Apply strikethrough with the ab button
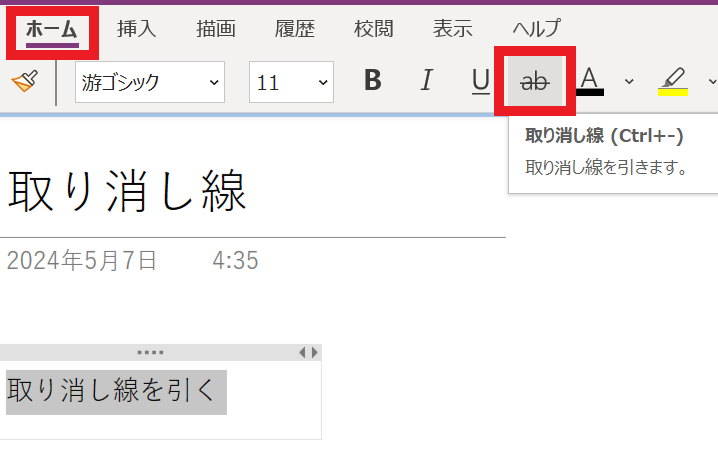Viewport: 718px width, 463px height. click(535, 82)
